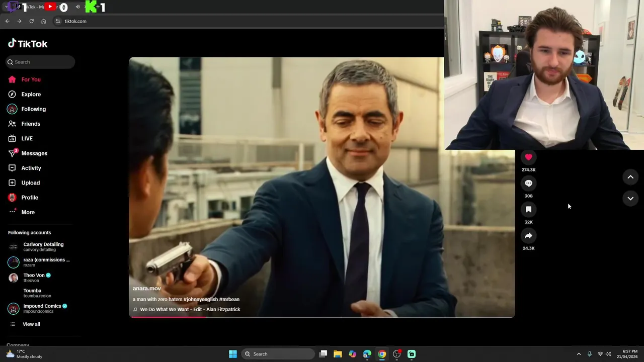Show hidden tray icons chevron
This screenshot has height=362, width=644.
tap(579, 354)
